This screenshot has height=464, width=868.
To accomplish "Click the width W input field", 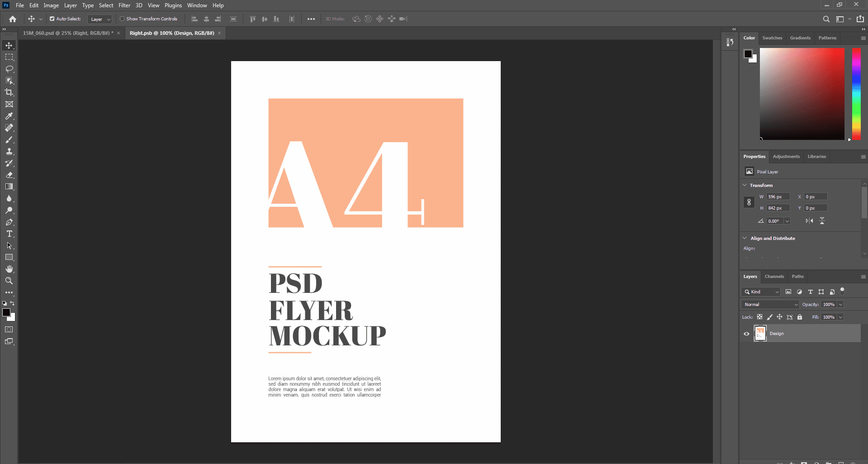I will click(x=778, y=196).
